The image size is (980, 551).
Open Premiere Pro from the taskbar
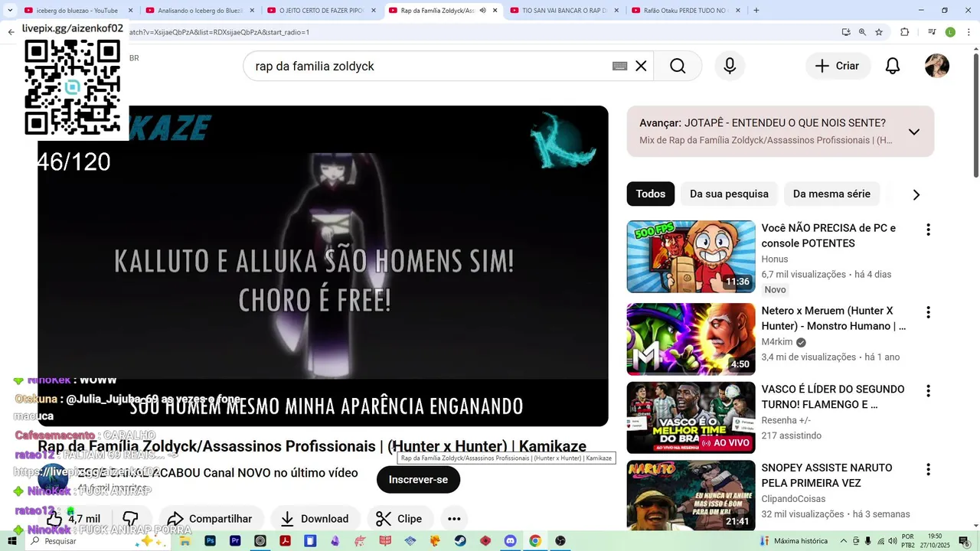pos(235,541)
